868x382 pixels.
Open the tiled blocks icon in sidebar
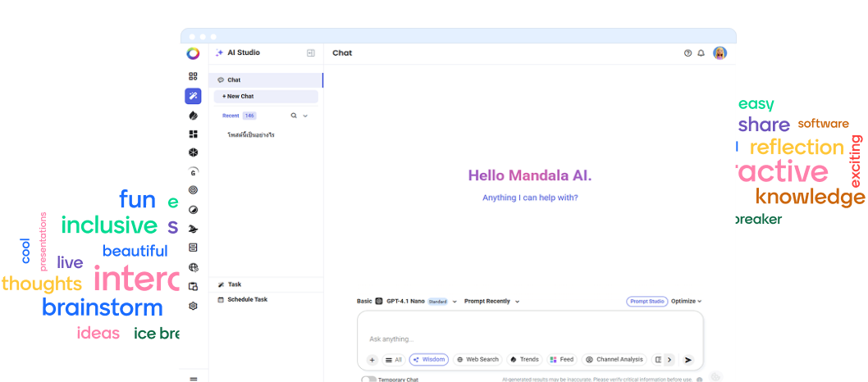tap(193, 134)
